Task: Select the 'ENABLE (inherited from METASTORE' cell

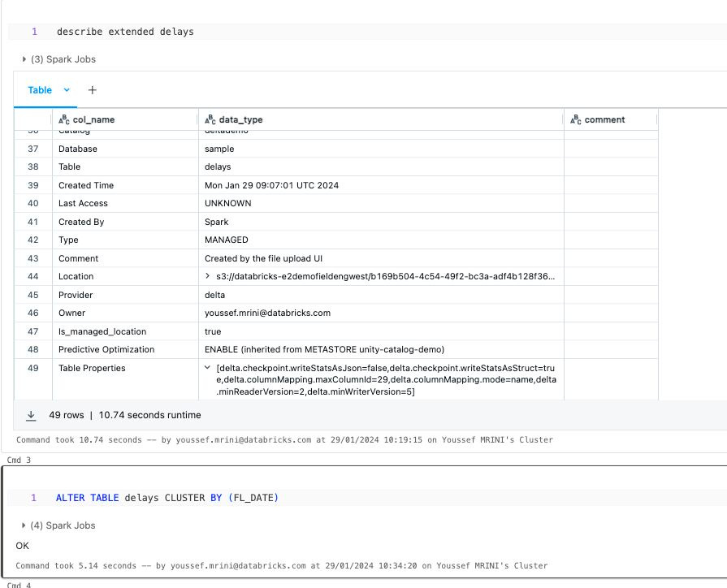Action: click(381, 349)
